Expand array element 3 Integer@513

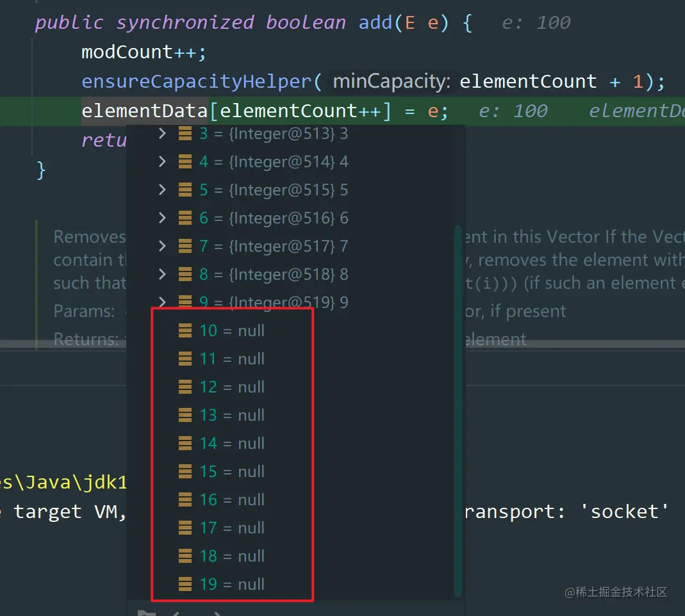(x=162, y=133)
